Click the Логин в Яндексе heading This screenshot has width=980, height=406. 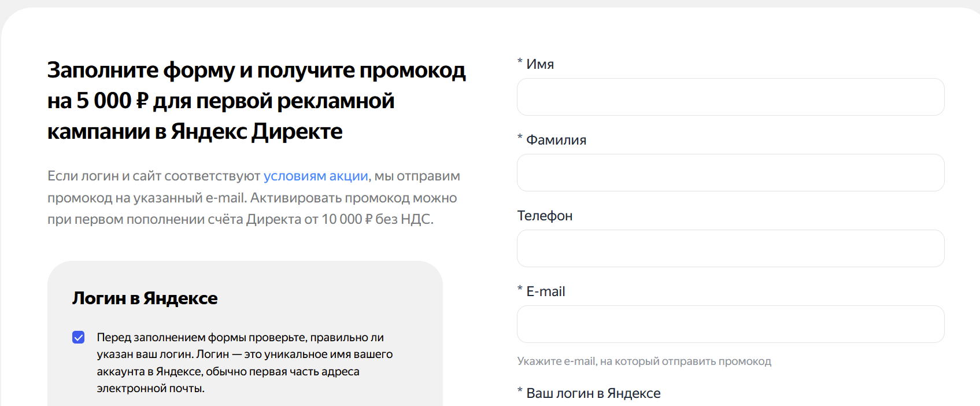[145, 298]
